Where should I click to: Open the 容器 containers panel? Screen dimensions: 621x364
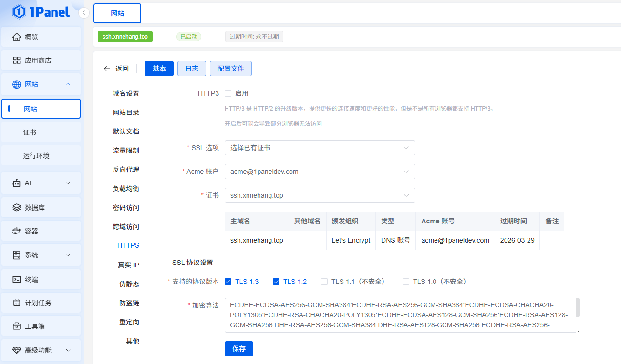(x=41, y=231)
